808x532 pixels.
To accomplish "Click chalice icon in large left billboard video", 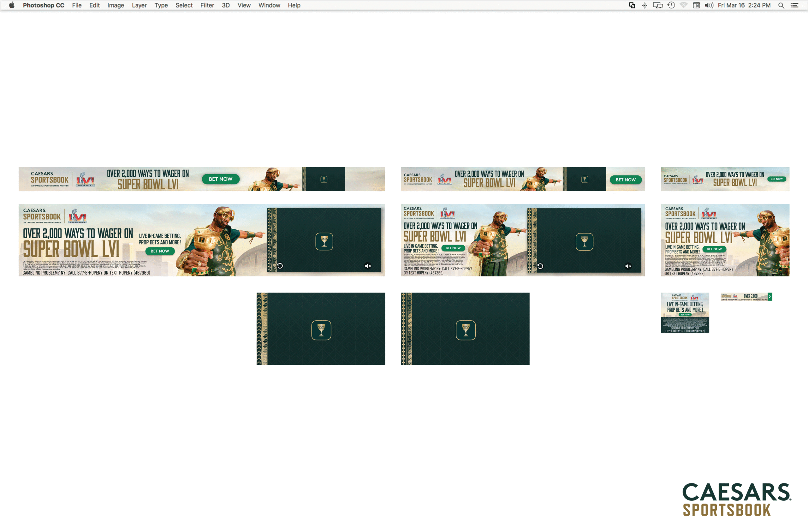I will click(324, 241).
